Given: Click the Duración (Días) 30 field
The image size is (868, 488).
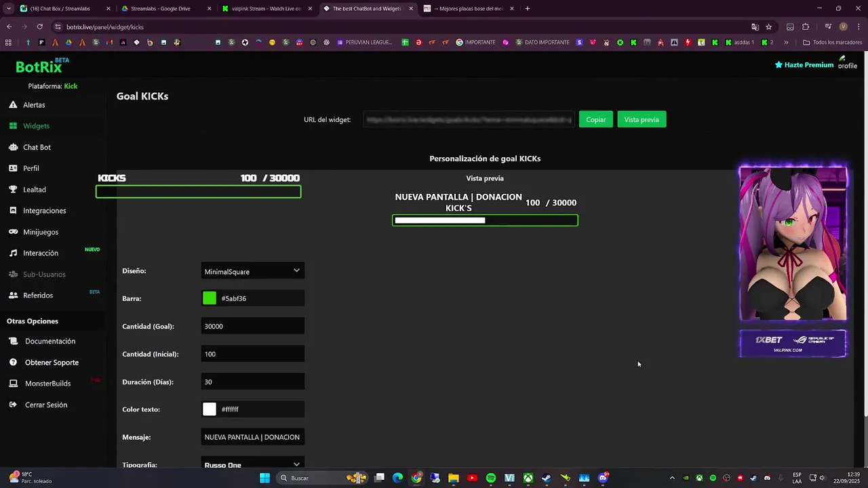Looking at the screenshot, I should [x=252, y=382].
